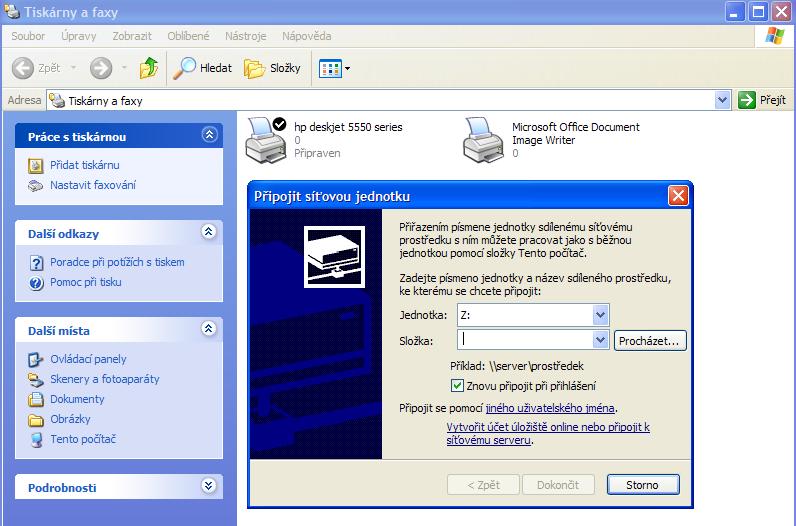Collapse the Práce s tiskárnou panel
This screenshot has width=796, height=526.
coord(209,135)
